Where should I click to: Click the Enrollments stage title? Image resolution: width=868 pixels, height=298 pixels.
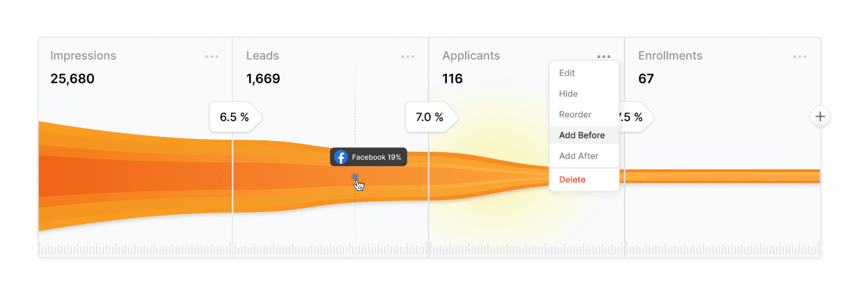[x=670, y=56]
